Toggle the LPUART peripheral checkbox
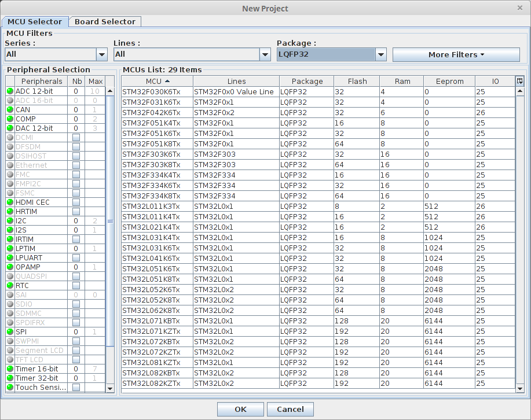 pyautogui.click(x=76, y=257)
